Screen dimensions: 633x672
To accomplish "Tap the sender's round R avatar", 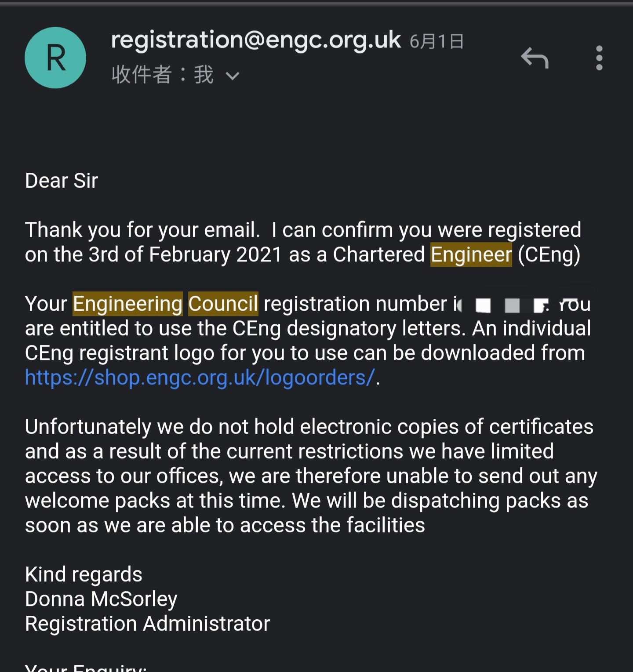I will (55, 58).
